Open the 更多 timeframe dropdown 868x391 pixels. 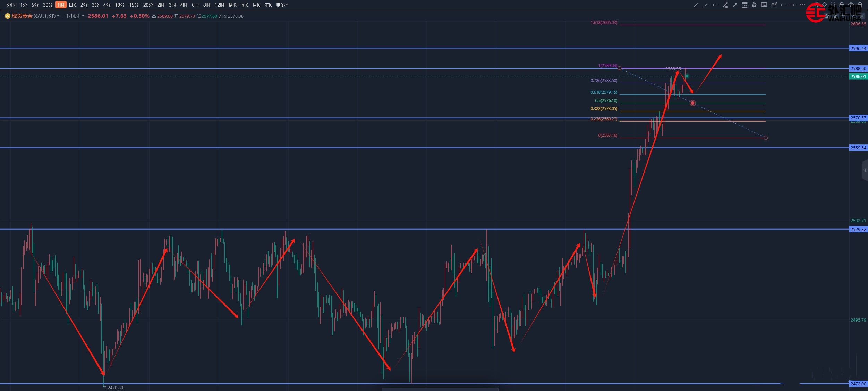point(282,5)
